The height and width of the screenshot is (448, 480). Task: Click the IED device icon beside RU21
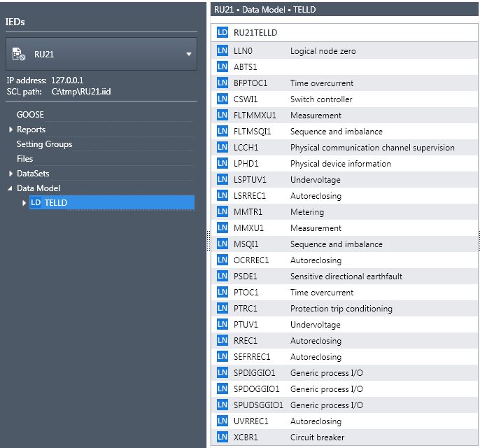(19, 55)
